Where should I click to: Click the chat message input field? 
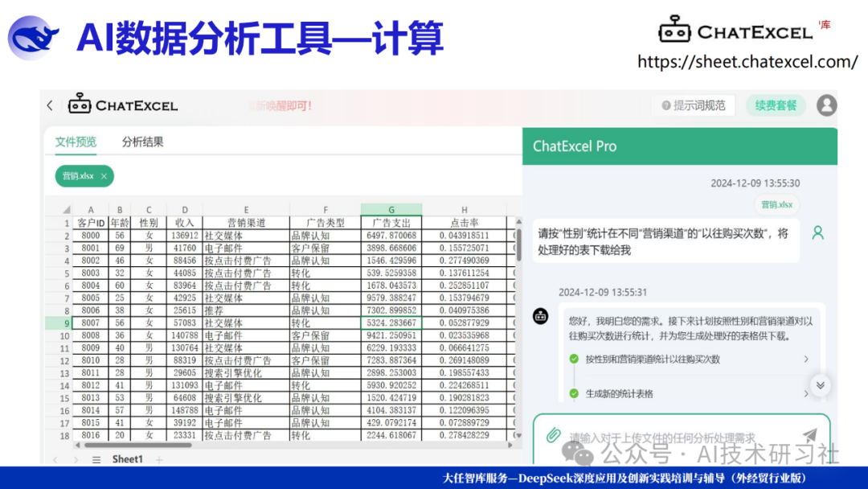pyautogui.click(x=683, y=437)
